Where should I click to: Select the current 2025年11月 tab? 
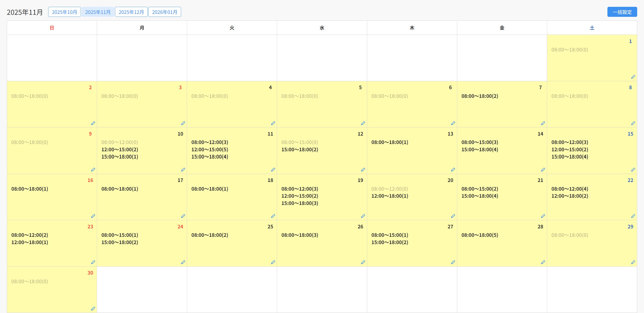coord(98,12)
